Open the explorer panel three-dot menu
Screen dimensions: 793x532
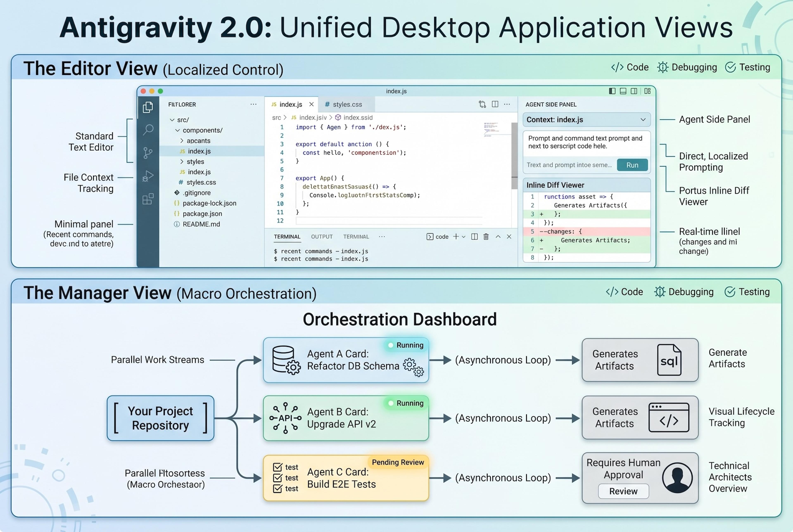pos(253,104)
